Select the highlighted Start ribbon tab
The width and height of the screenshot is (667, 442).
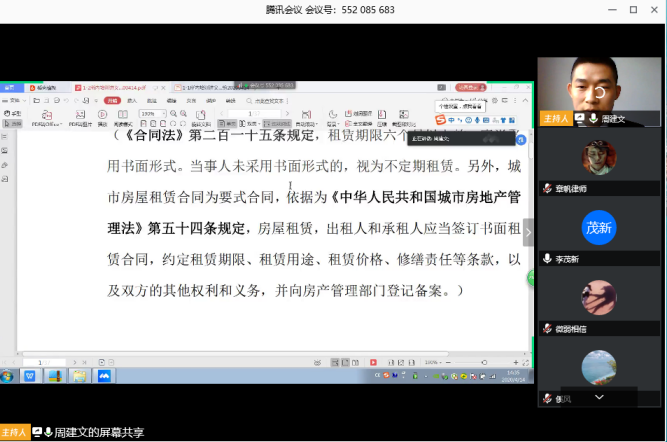113,100
